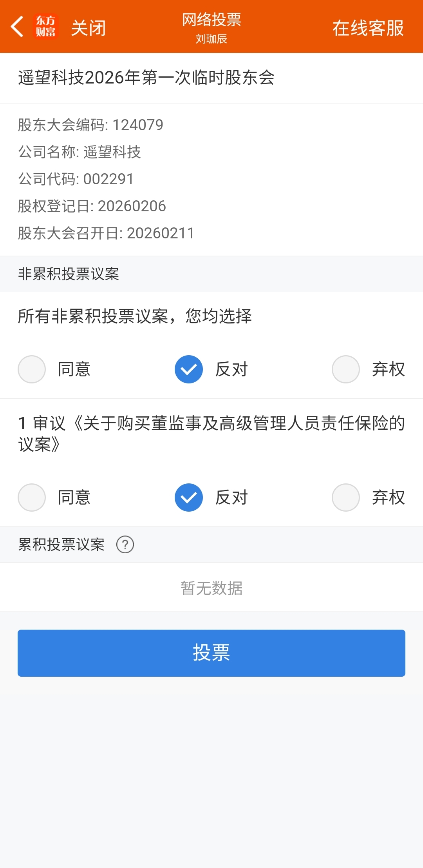Select 反对 for all non-cumulative proposals

tap(189, 369)
